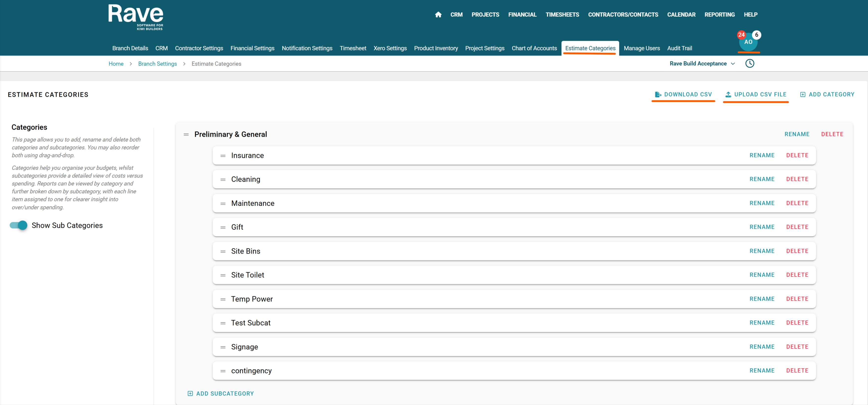Click the Add Category plus icon
868x405 pixels.
pos(803,95)
